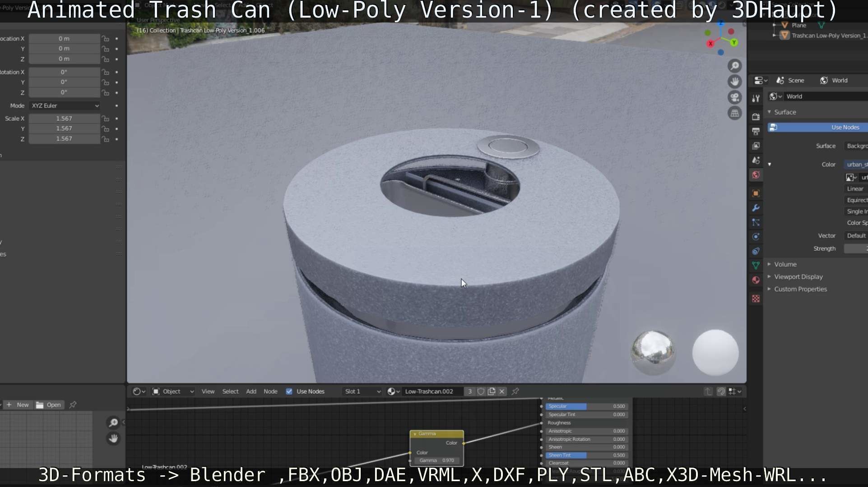Viewport: 868px width, 487px height.
Task: Pin the node tree with the pin icon
Action: click(515, 391)
